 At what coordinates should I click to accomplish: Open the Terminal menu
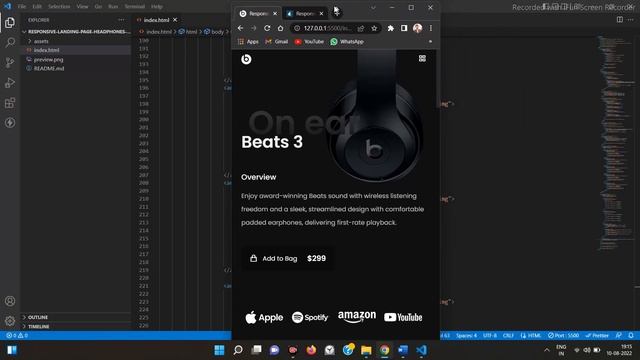(134, 7)
